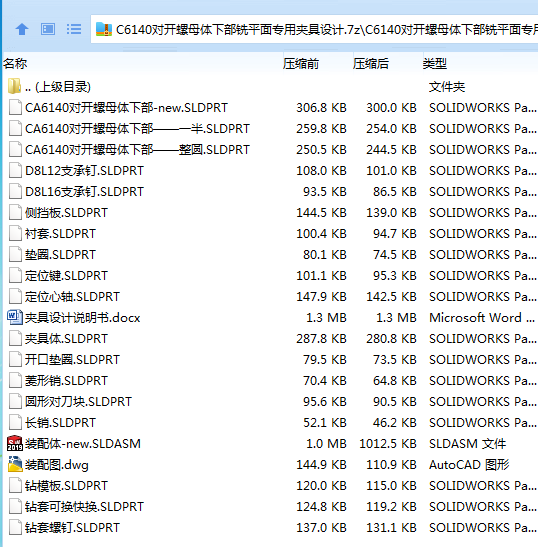Viewport: 538px width, 547px height.
Task: Click file icon of 定位键.SLDPRT
Action: tap(15, 276)
